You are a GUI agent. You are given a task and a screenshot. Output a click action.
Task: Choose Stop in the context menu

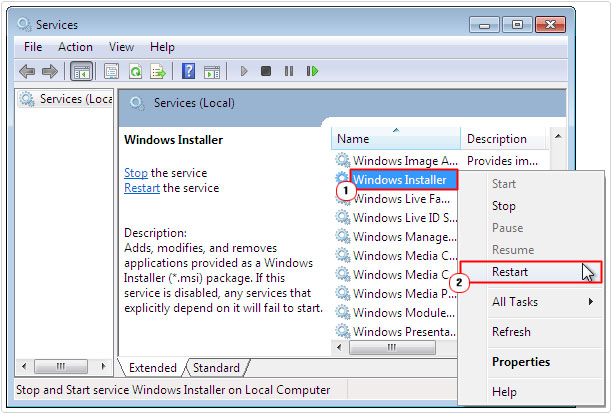pos(503,206)
